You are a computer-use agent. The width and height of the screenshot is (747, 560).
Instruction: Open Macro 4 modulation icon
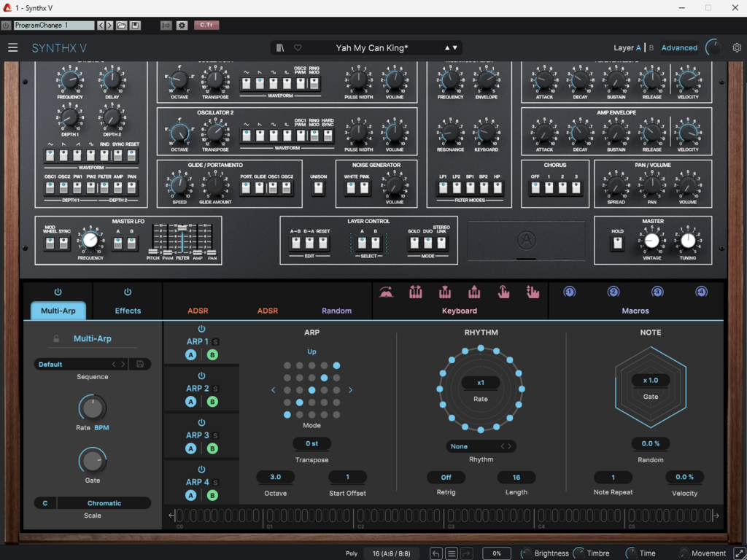click(x=701, y=292)
